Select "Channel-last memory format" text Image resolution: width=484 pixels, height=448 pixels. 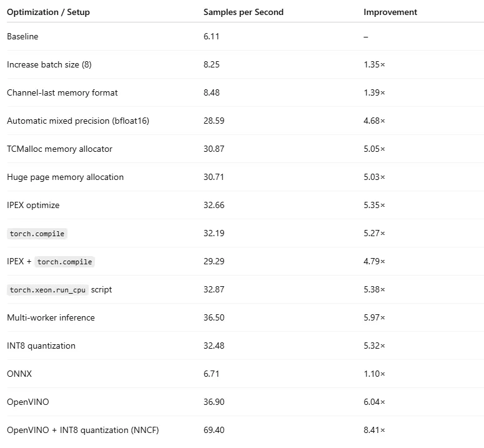62,92
